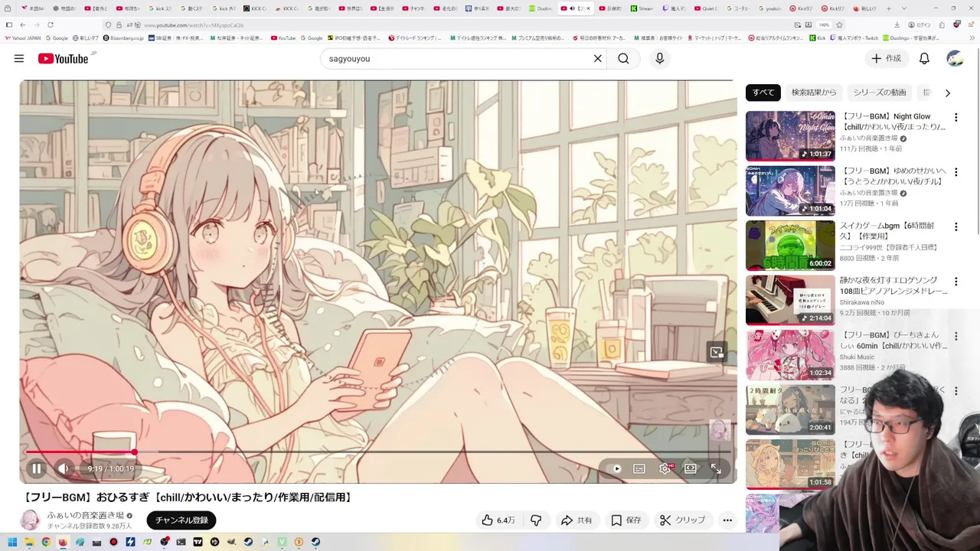Open options for エロゲソング video

[955, 281]
